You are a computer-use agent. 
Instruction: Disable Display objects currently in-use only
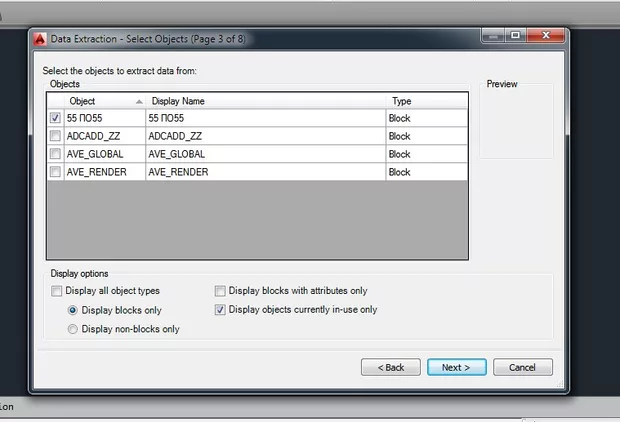221,310
